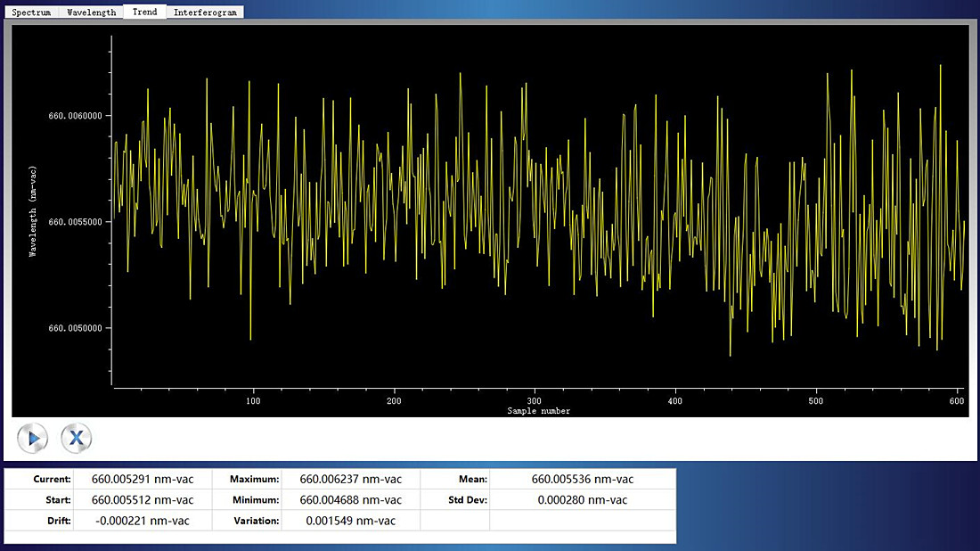Screen dimensions: 980x551
Task: Select the Start wavelength value
Action: click(x=143, y=499)
